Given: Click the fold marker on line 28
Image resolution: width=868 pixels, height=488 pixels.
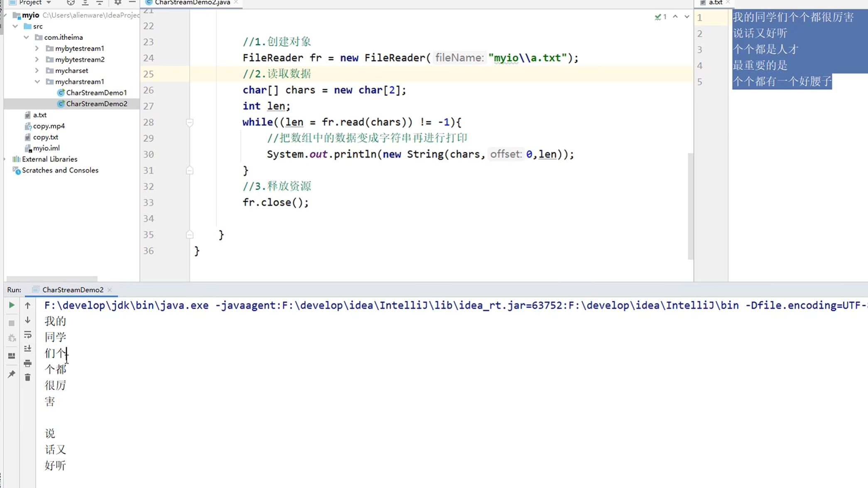Looking at the screenshot, I should tap(190, 122).
